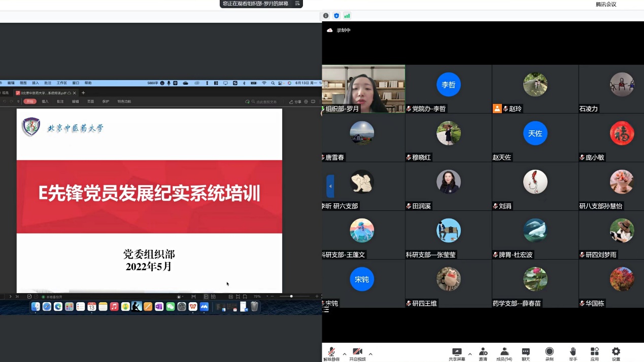Turn on the camera (开启视频)
This screenshot has height=362, width=644.
click(x=357, y=353)
